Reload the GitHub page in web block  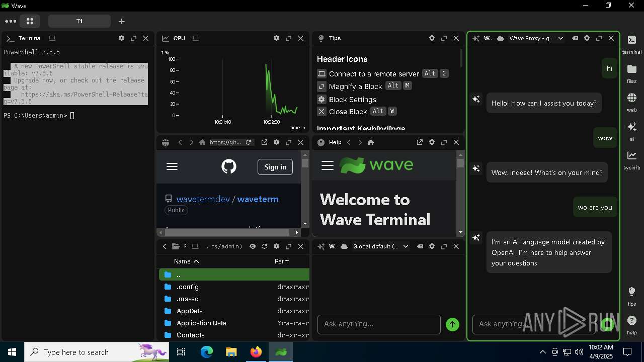[x=248, y=142]
